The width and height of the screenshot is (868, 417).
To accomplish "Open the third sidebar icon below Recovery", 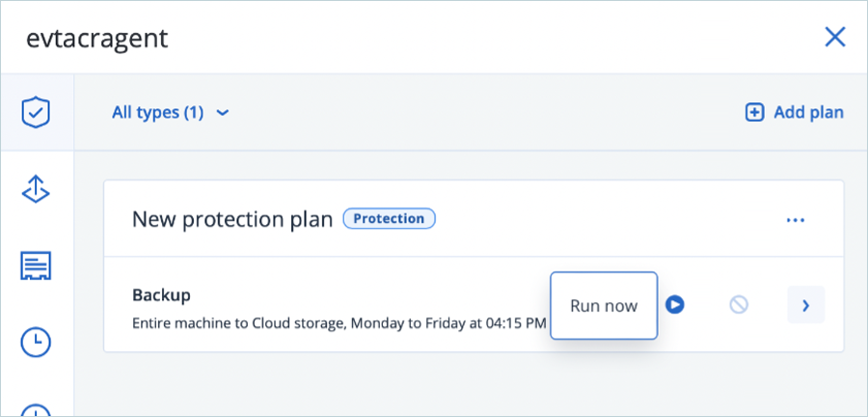I will pyautogui.click(x=36, y=265).
